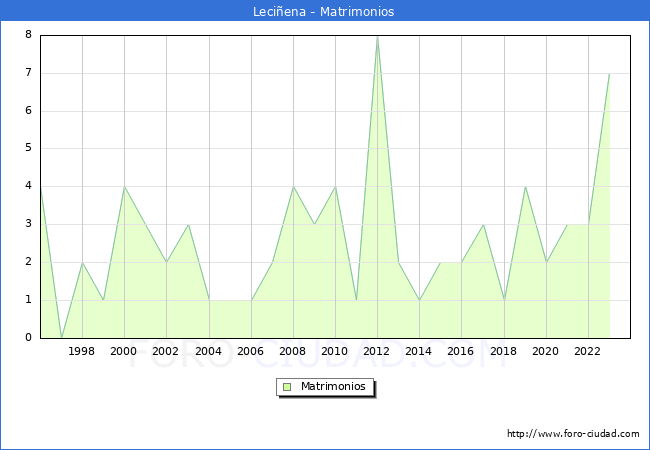The height and width of the screenshot is (450, 650).
Task: Click y-axis label 3
Action: point(28,223)
